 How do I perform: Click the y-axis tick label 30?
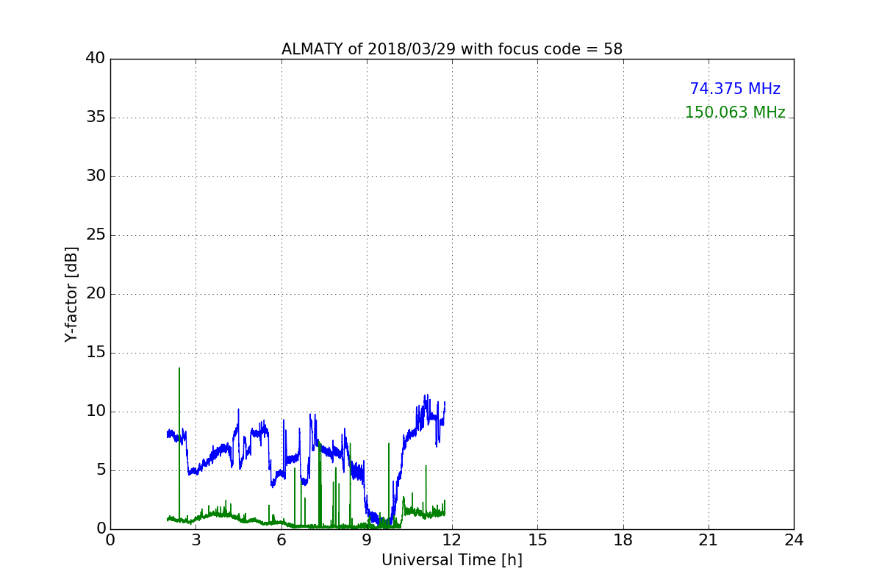[96, 176]
